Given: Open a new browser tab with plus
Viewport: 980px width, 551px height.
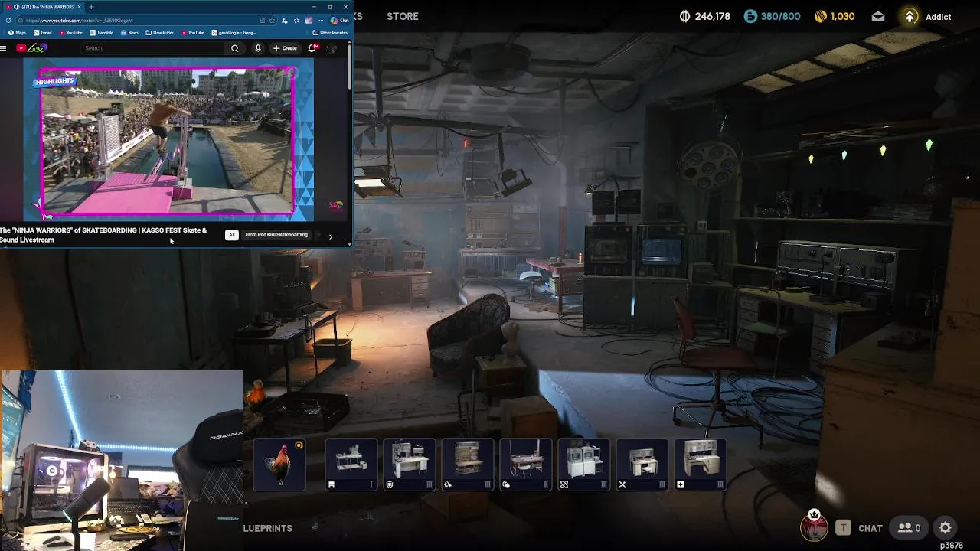Looking at the screenshot, I should [x=91, y=7].
